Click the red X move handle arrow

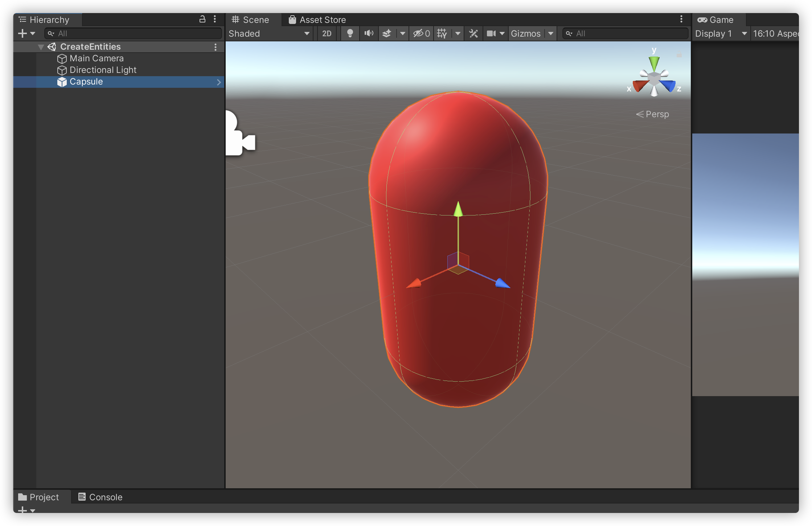(414, 283)
